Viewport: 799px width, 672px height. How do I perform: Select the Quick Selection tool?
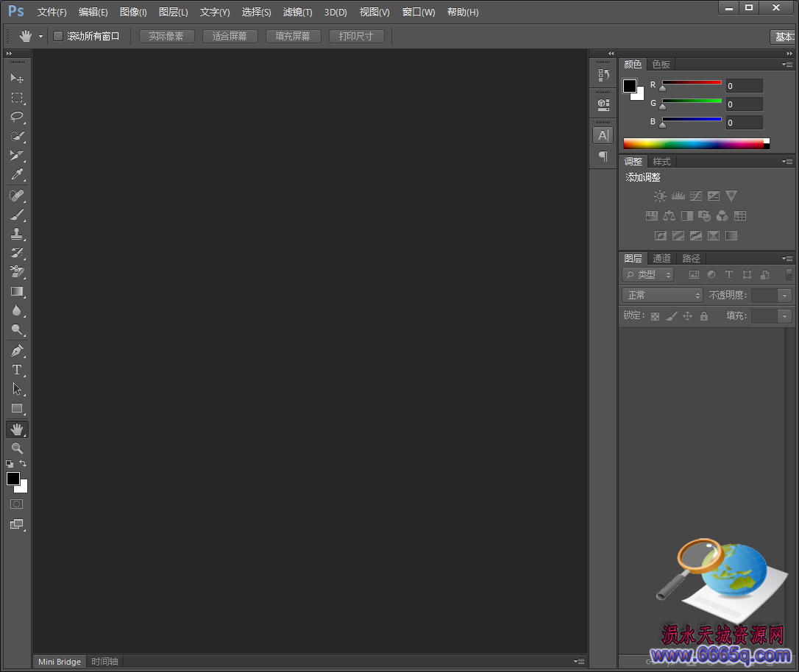pos(17,136)
